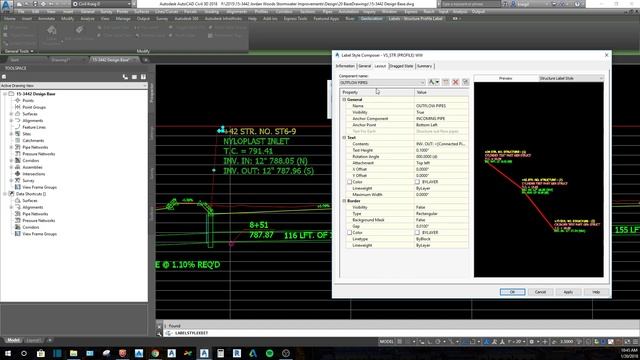This screenshot has height=360, width=640.
Task: Click the Anchor Point Bottom Left value
Action: point(441,125)
